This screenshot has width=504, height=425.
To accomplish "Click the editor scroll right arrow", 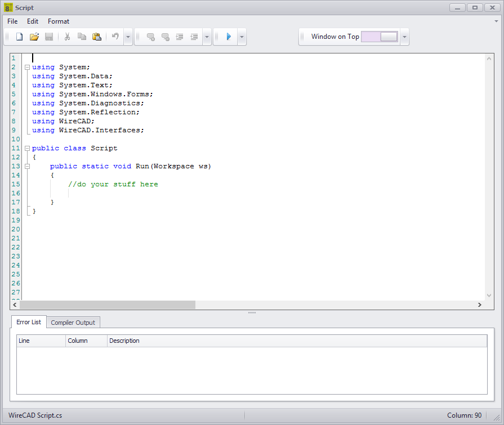I will (480, 305).
